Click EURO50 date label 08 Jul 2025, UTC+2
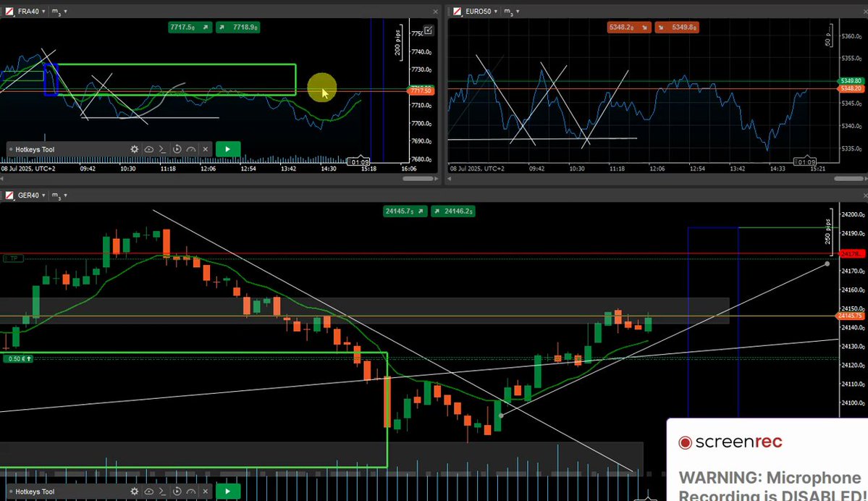This screenshot has width=868, height=501. click(x=476, y=169)
